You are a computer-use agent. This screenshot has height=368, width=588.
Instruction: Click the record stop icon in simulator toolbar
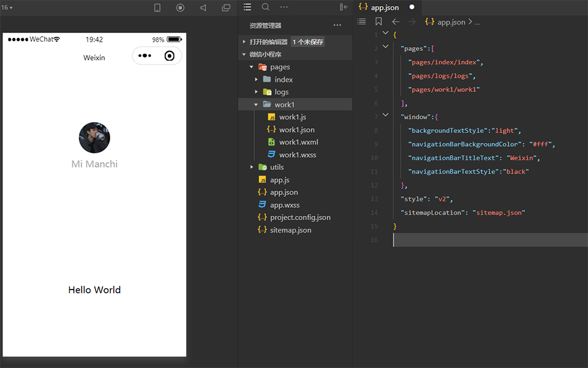point(180,7)
